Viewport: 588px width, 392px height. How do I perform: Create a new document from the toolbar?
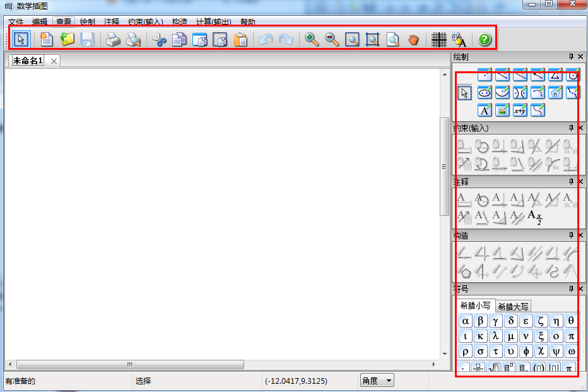pos(47,39)
